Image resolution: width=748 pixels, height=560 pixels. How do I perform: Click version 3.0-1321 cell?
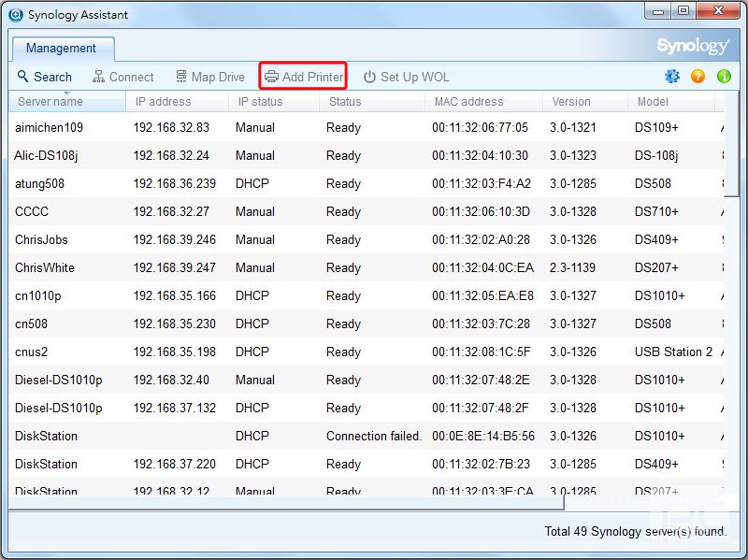click(x=573, y=127)
